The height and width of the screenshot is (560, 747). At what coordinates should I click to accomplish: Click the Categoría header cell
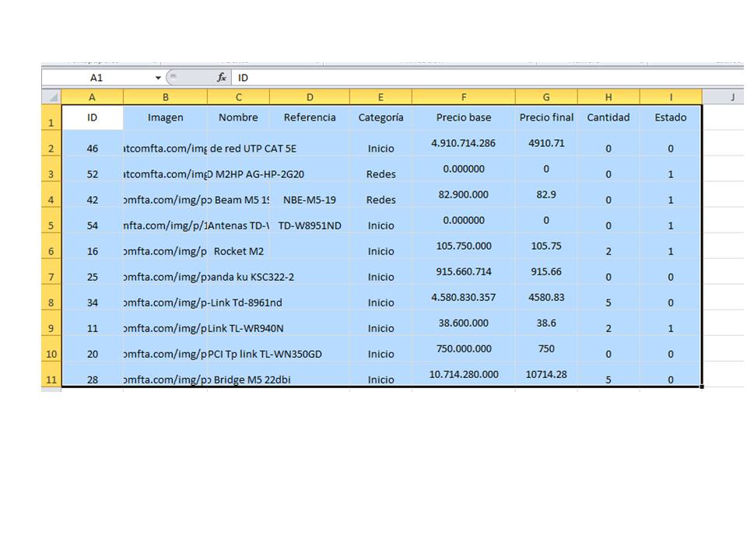click(x=381, y=117)
